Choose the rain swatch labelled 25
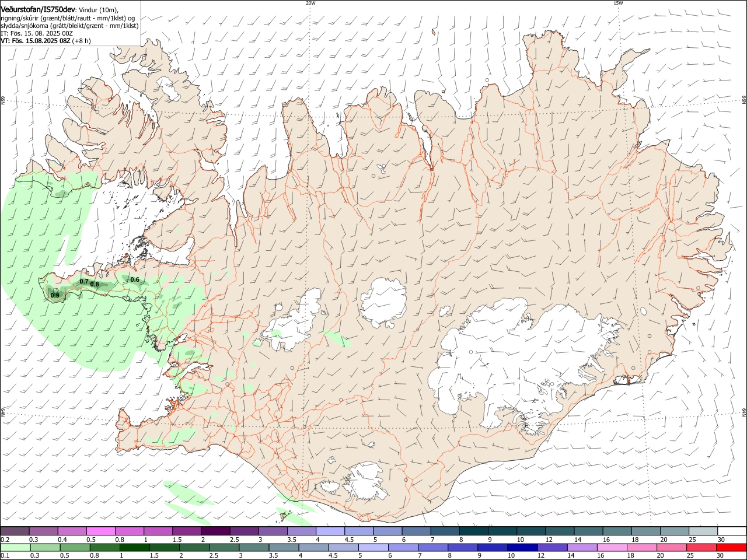This screenshot has height=560, width=747. coord(701,547)
